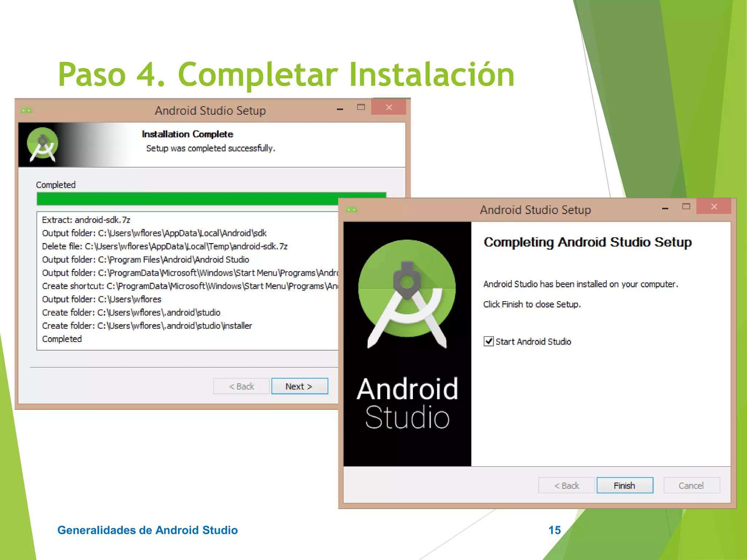Click 'Installation Complete' heading
Viewport: 747px width, 560px height.
coord(187,134)
